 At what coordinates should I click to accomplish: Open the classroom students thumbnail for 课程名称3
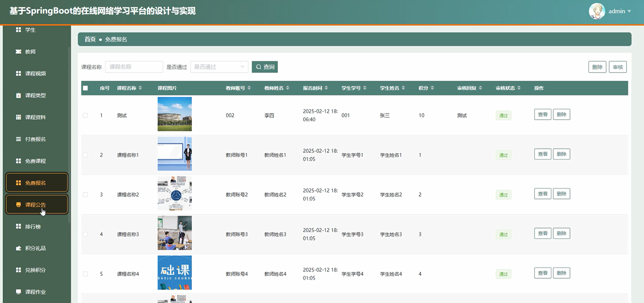[175, 233]
